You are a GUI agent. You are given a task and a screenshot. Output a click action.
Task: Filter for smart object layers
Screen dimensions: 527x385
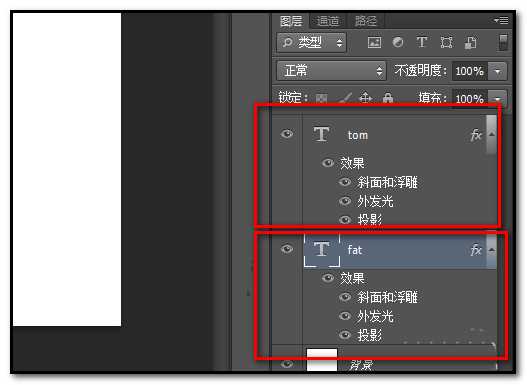[471, 43]
